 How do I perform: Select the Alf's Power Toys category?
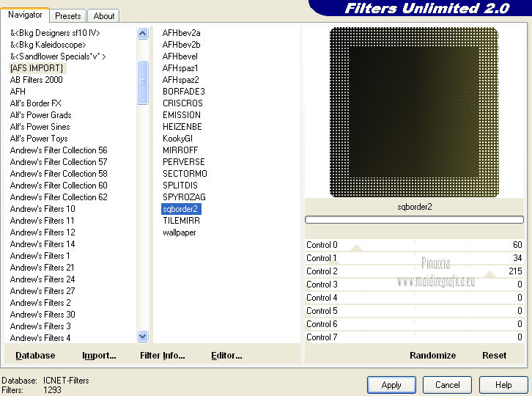pyautogui.click(x=39, y=139)
